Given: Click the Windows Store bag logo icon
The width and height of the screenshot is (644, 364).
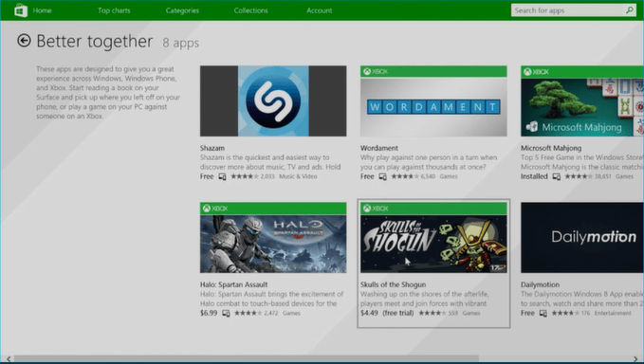Looking at the screenshot, I should point(21,10).
